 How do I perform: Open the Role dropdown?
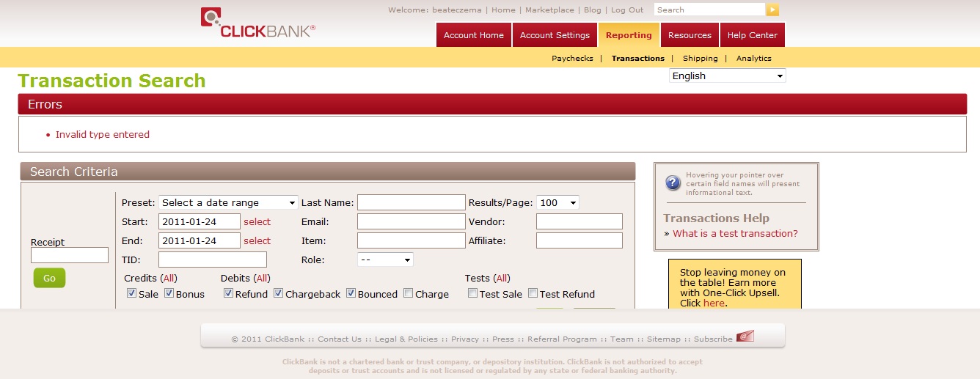[385, 260]
